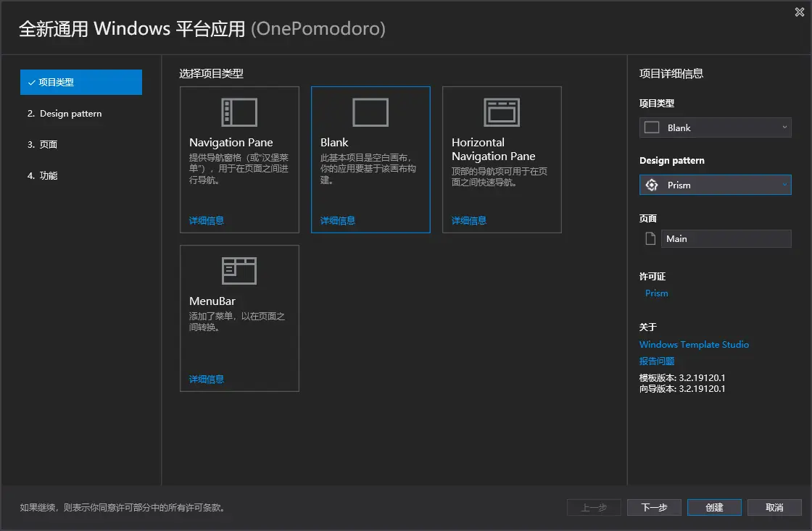Select the Blank project card title

point(334,142)
